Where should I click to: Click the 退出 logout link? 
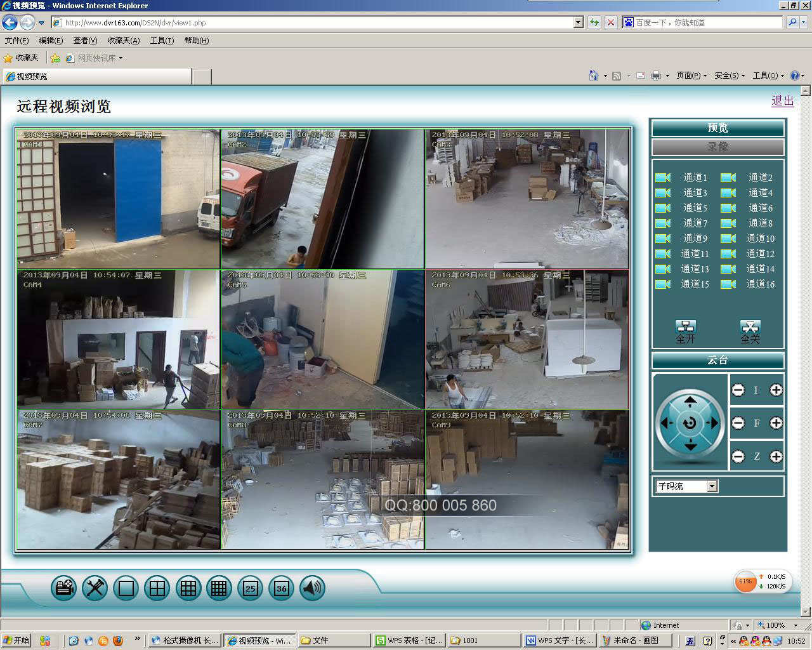click(x=782, y=101)
